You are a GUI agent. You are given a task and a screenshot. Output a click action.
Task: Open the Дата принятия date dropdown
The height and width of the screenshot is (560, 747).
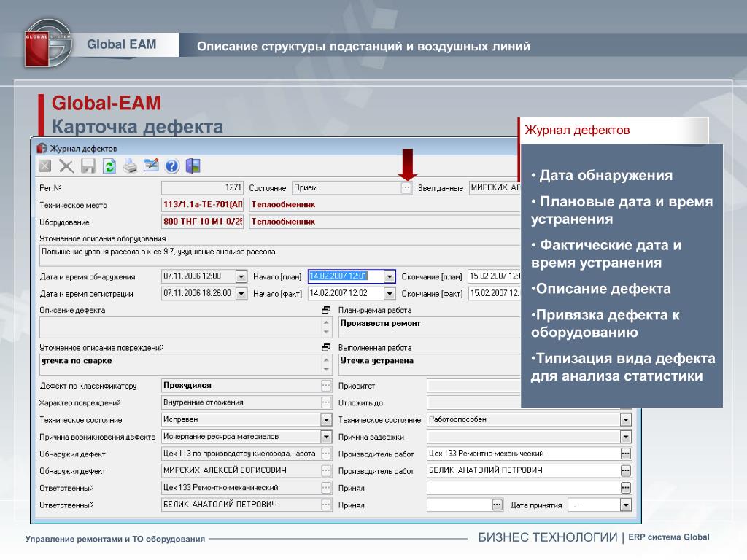[625, 505]
